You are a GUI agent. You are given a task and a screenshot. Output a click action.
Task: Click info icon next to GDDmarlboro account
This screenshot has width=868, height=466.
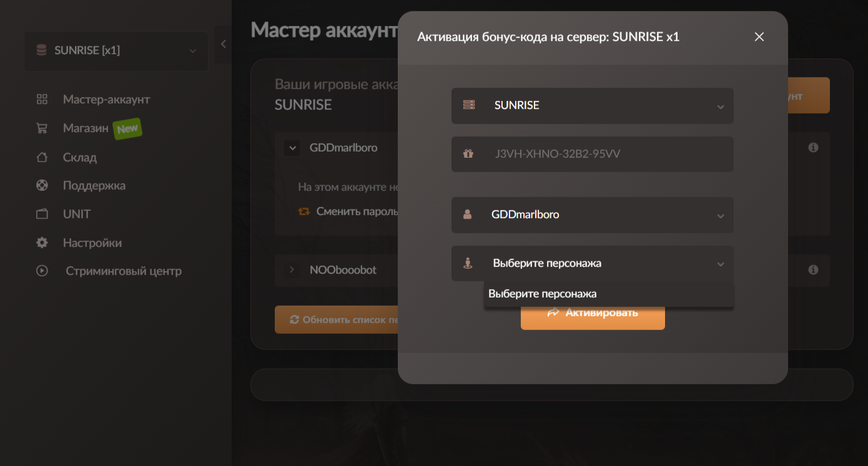pos(813,148)
